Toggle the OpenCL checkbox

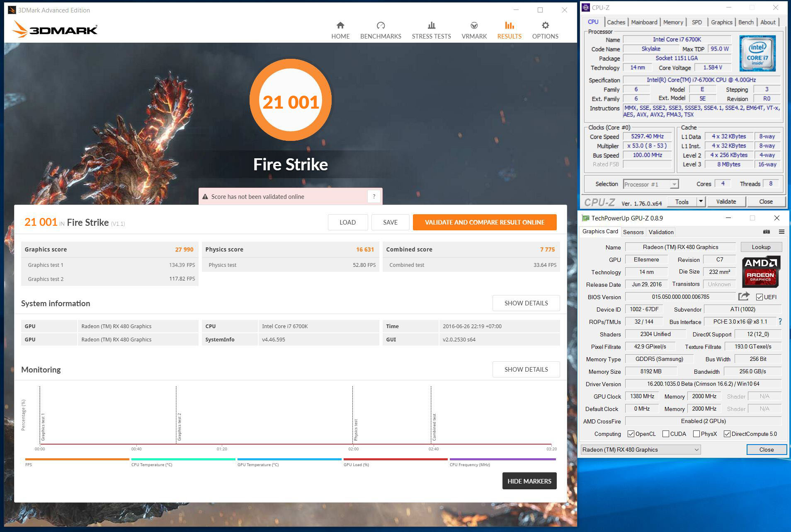click(631, 434)
